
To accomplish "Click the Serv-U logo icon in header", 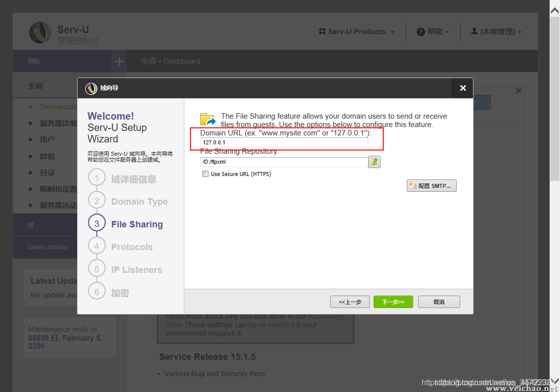I will click(40, 32).
